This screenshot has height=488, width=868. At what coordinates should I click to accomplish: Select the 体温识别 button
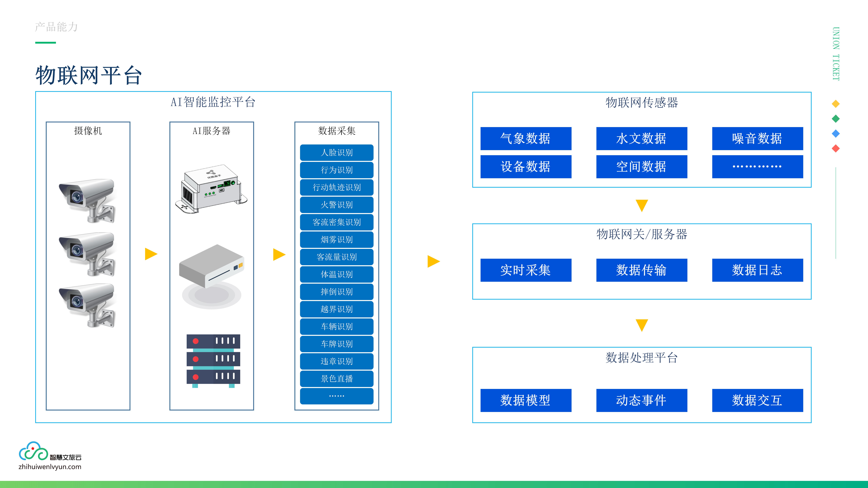[337, 274]
